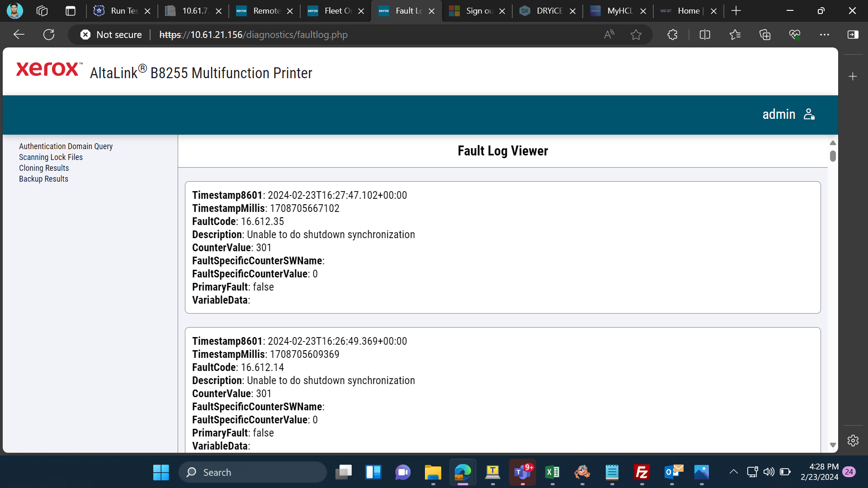Image resolution: width=868 pixels, height=488 pixels.
Task: Go back to previous page
Action: pyautogui.click(x=19, y=34)
